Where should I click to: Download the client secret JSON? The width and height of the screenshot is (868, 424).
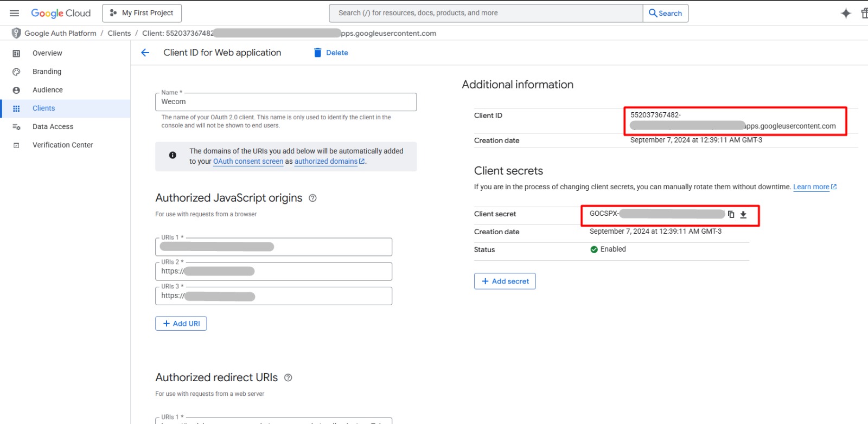tap(743, 215)
